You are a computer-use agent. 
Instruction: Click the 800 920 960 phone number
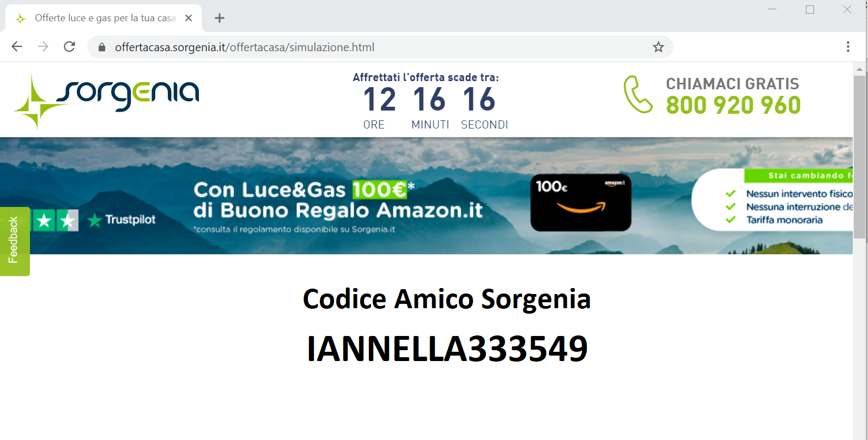tap(733, 105)
